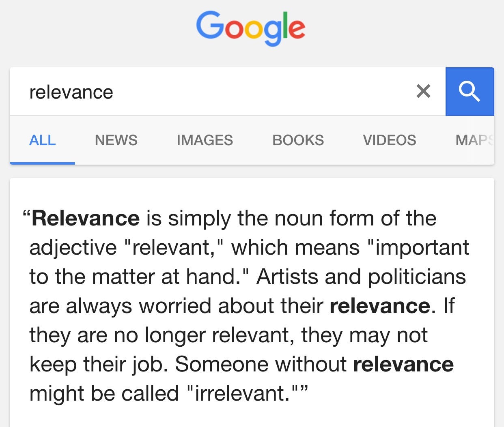Click the blue magnifier search button
This screenshot has width=504, height=427.
(x=470, y=92)
